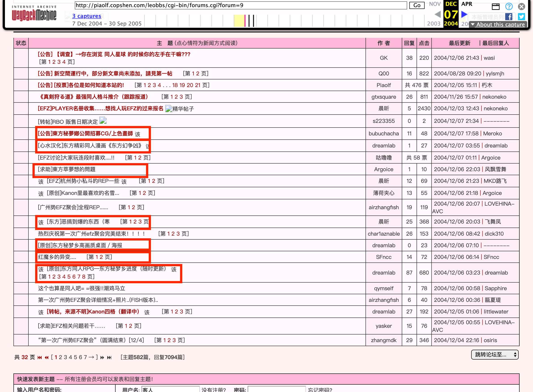The width and height of the screenshot is (533, 392).
Task: Open [转帖]RBO 贩售日期决定 thread
Action: click(x=68, y=122)
